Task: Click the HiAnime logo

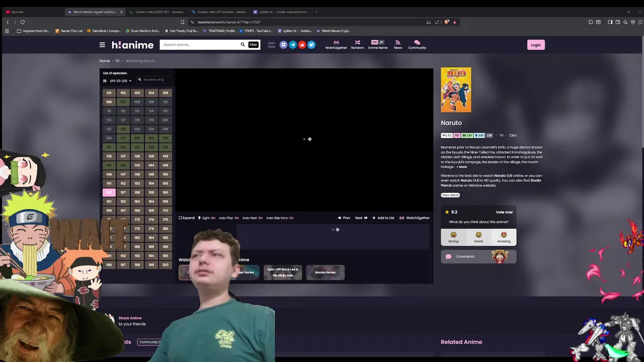Action: coord(132,45)
